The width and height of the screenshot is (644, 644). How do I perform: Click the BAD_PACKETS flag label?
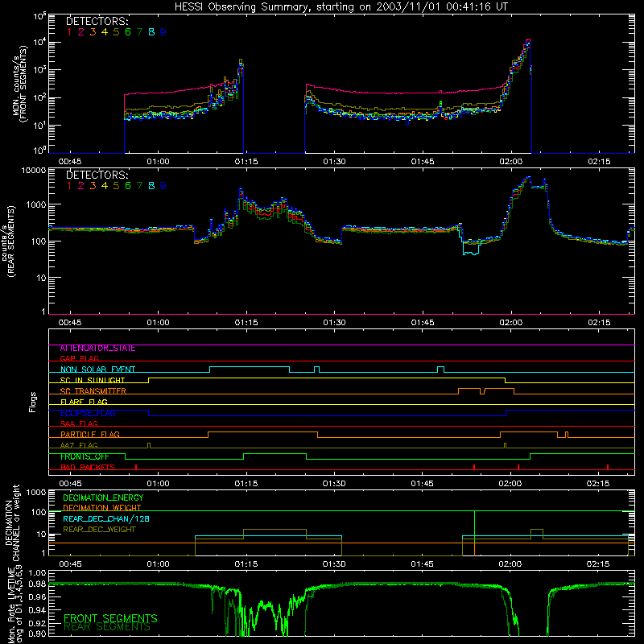click(88, 468)
